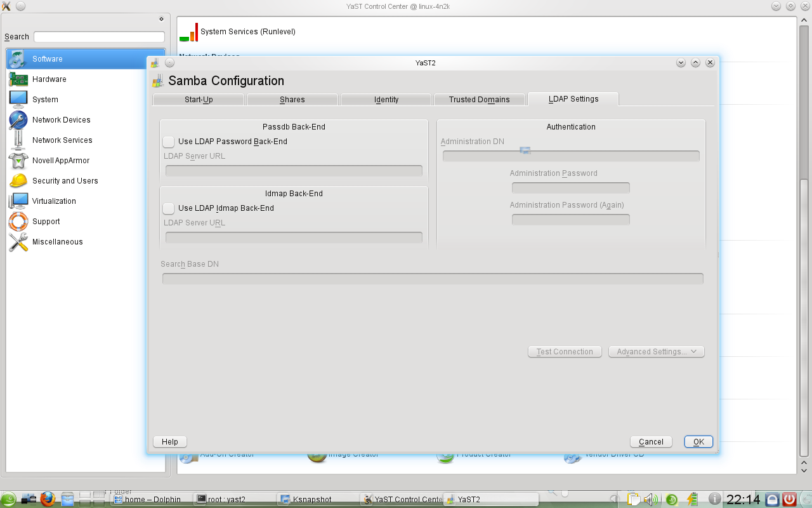812x508 pixels.
Task: Open the openSUSE application launcher menu
Action: tap(8, 499)
